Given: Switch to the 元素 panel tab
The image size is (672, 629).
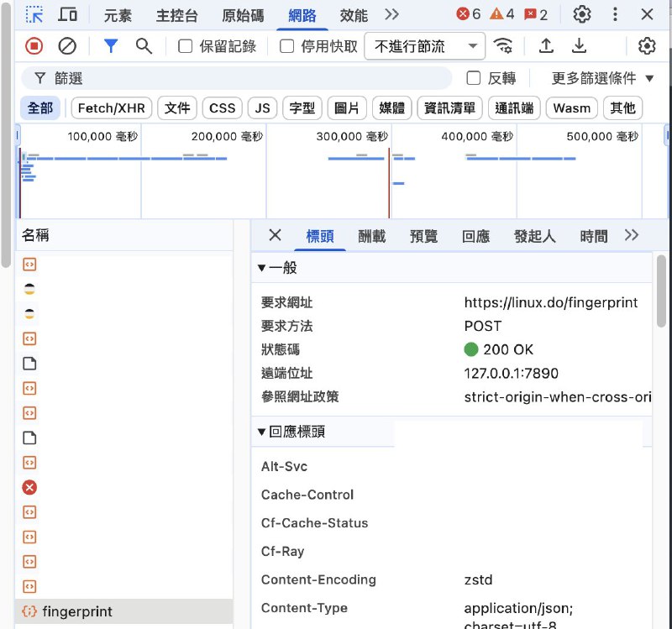Looking at the screenshot, I should (118, 13).
